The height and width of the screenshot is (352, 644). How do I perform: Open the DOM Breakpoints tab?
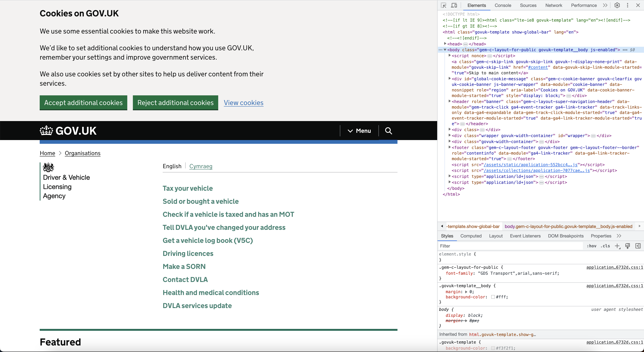coord(566,236)
